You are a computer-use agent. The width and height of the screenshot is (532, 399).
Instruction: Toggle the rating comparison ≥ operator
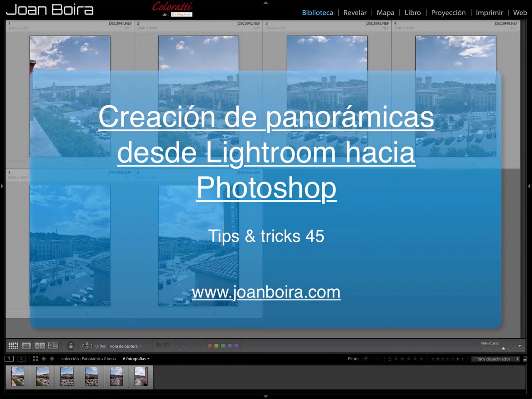pos(390,359)
